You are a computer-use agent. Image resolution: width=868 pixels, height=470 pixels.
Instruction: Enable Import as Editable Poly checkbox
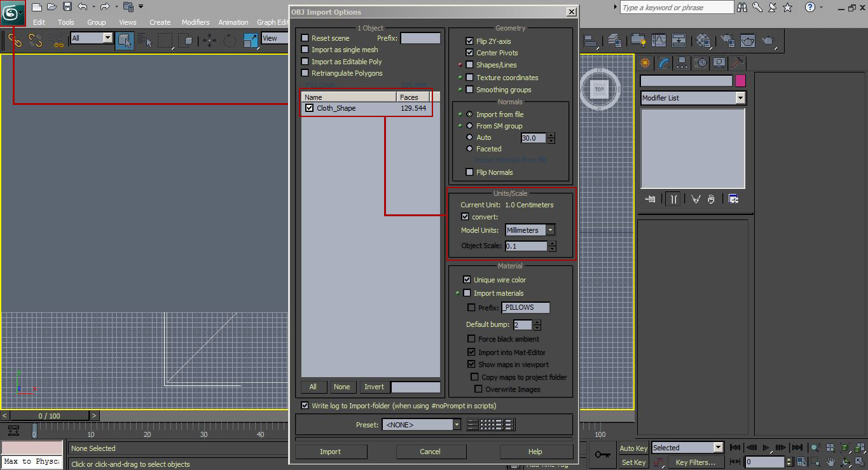[305, 62]
